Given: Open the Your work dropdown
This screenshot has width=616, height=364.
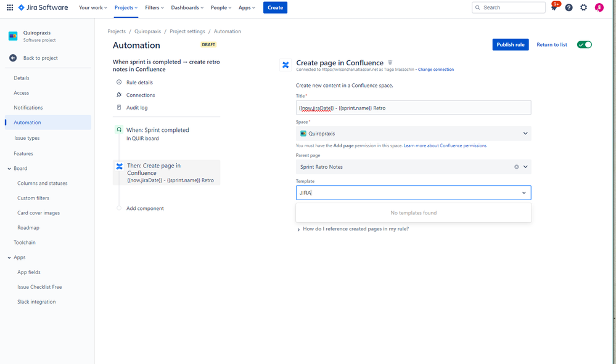Looking at the screenshot, I should 93,7.
